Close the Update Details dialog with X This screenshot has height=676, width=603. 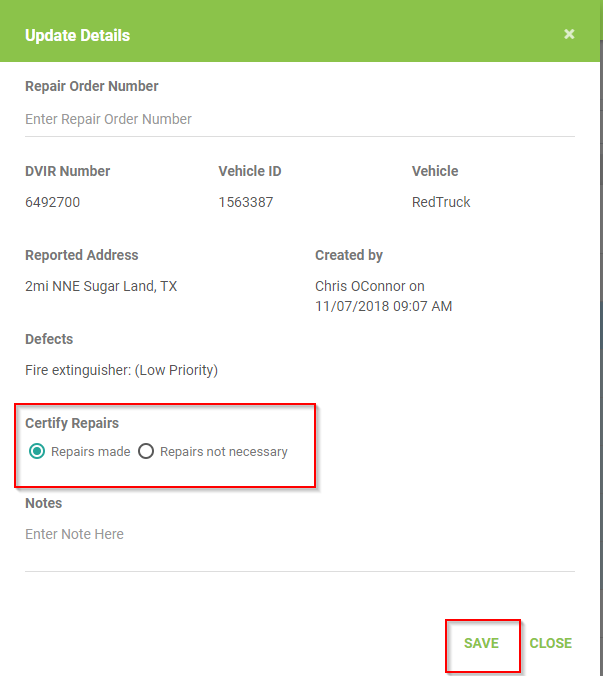click(569, 34)
